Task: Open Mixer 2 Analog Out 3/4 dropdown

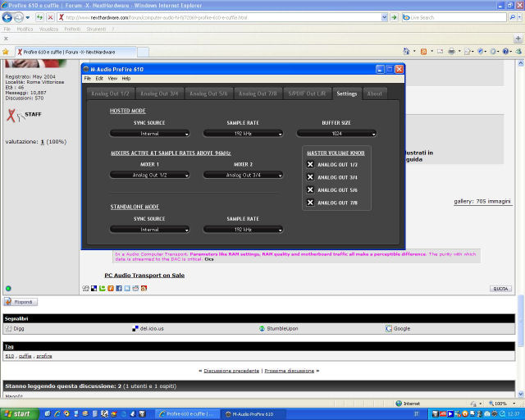Action: tap(243, 176)
